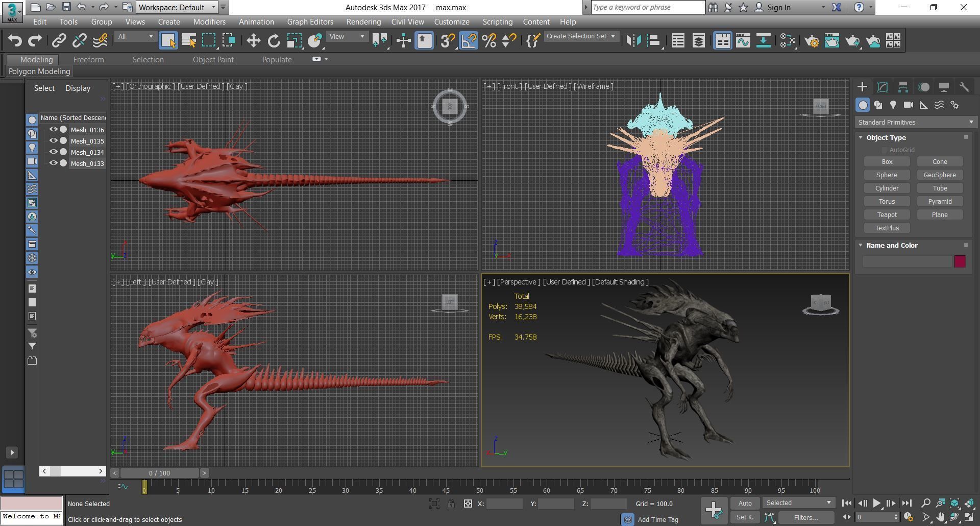Toggle absolute/offset transform type-in mode

click(x=468, y=504)
